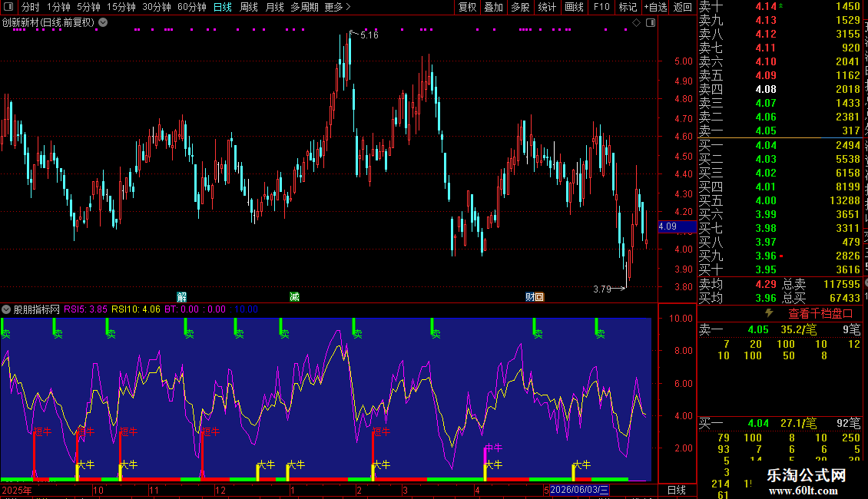Open the 财 event marker icon
This screenshot has width=868, height=499.
point(530,297)
